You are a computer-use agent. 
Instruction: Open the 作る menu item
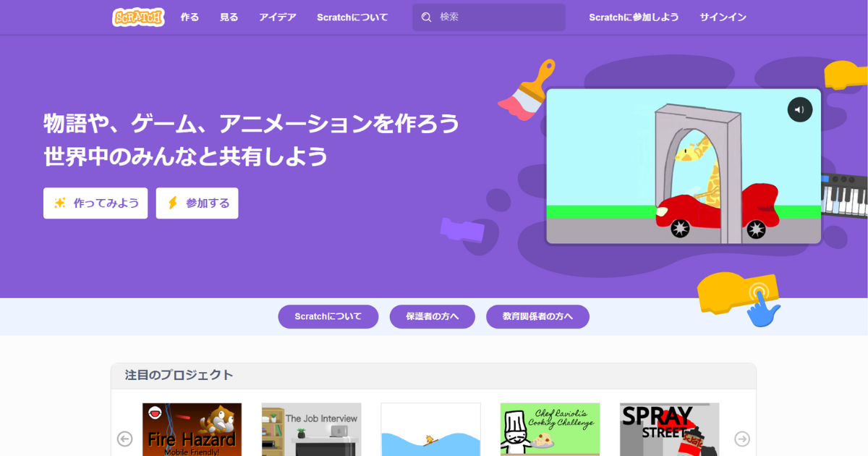coord(190,17)
